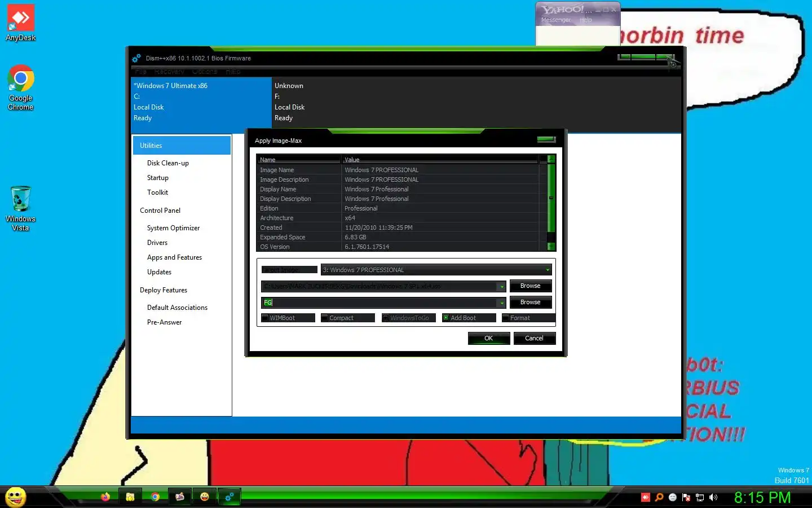Toggle the WindowsToGo checkbox
Viewport: 812px width, 508px height.
(386, 318)
